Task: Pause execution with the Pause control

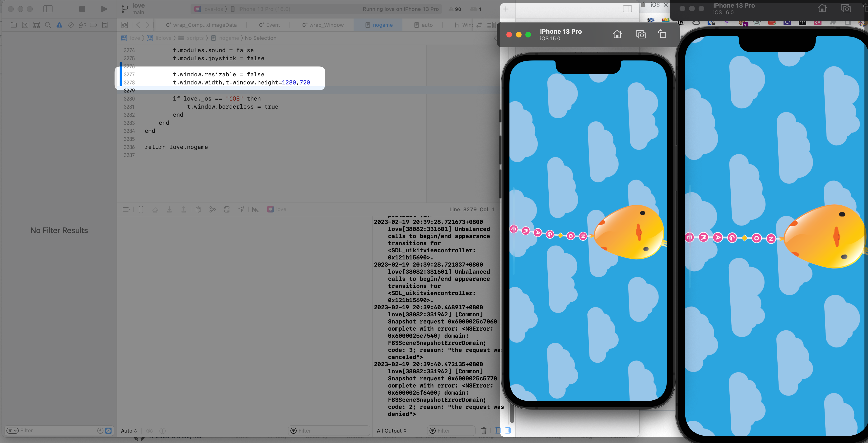Action: [x=141, y=209]
